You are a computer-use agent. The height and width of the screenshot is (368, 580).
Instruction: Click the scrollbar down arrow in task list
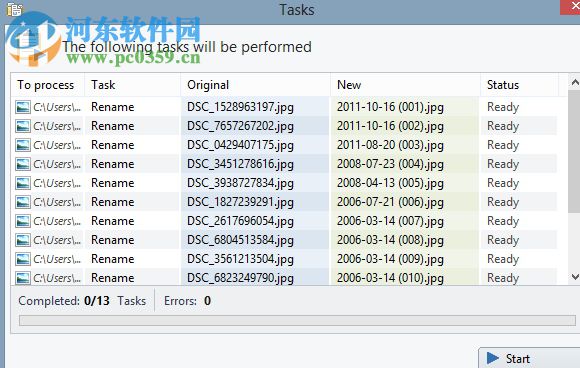click(574, 277)
